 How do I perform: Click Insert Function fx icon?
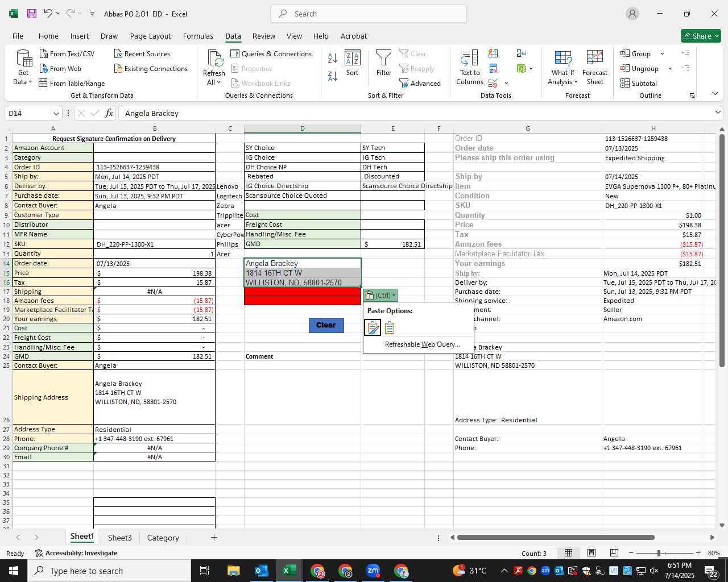click(x=109, y=113)
